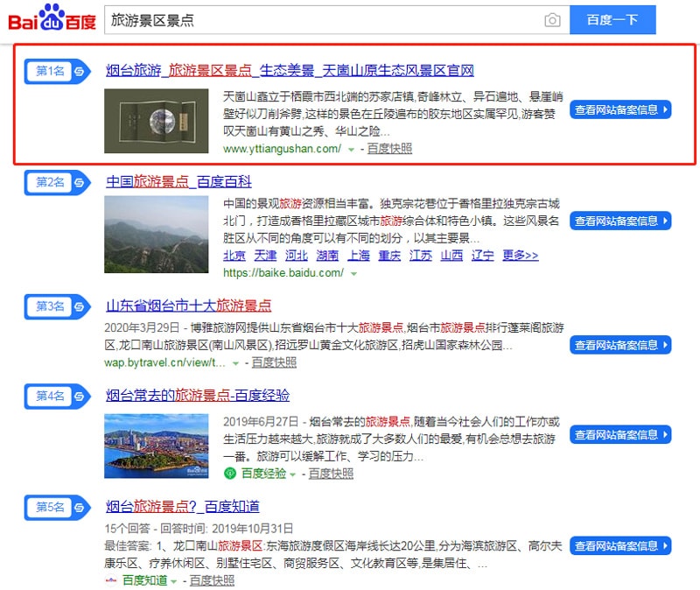Click the 百度一下 search button
This screenshot has width=700, height=590.
[x=612, y=19]
